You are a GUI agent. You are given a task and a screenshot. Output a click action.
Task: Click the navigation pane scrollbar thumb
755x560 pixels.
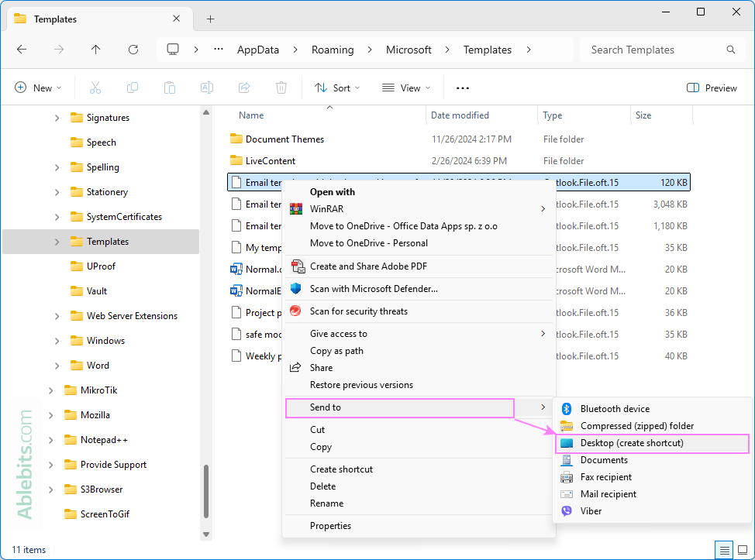[x=206, y=491]
